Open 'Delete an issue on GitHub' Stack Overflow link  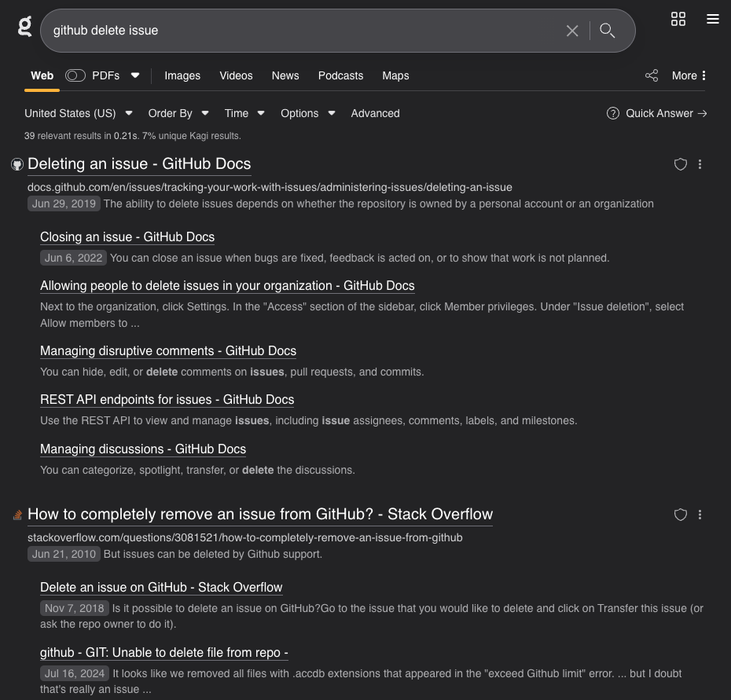coord(161,588)
